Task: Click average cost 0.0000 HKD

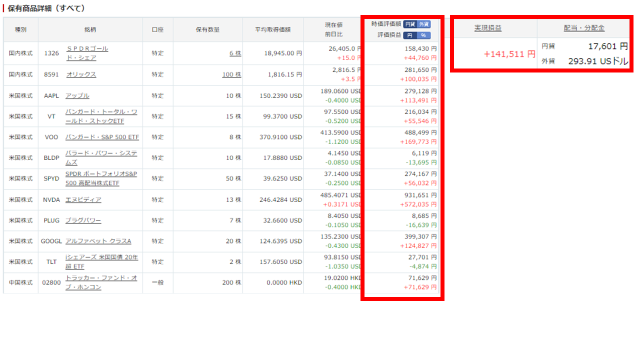Action: point(284,282)
